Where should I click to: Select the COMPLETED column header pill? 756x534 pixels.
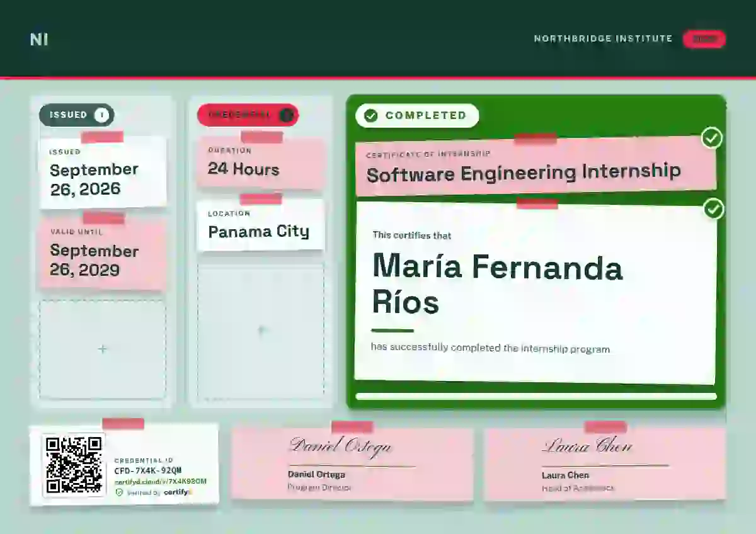coord(417,115)
